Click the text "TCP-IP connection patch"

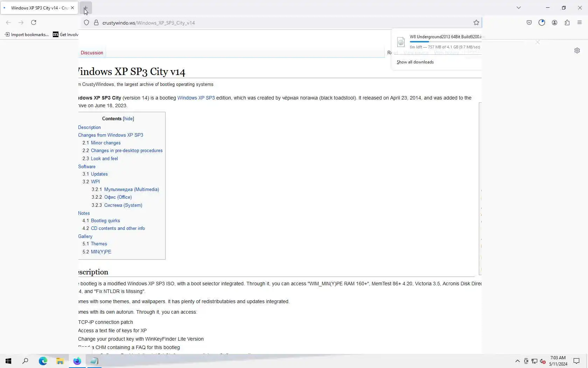click(x=106, y=322)
